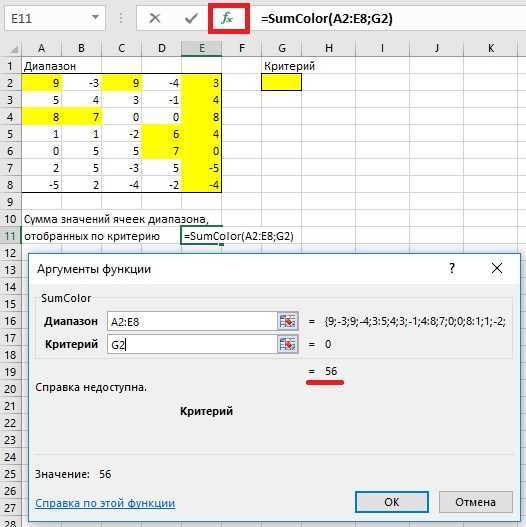Select column H header
Image resolution: width=526 pixels, height=527 pixels.
[x=329, y=48]
